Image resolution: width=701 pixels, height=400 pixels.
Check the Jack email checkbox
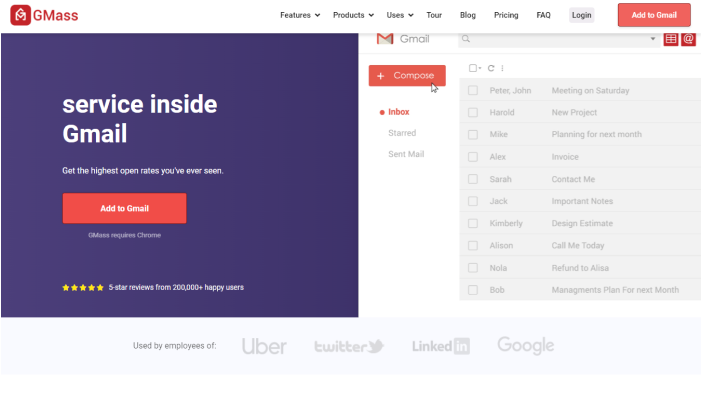click(x=473, y=201)
